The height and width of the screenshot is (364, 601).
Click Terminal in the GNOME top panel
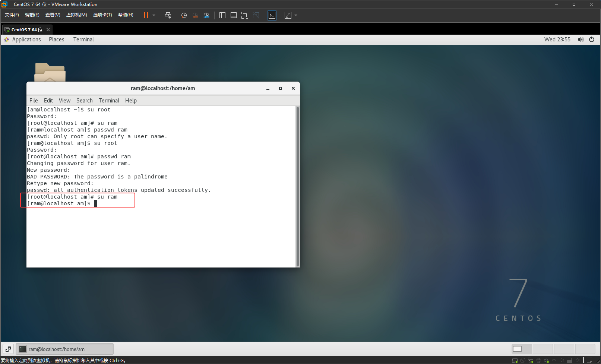click(x=83, y=39)
